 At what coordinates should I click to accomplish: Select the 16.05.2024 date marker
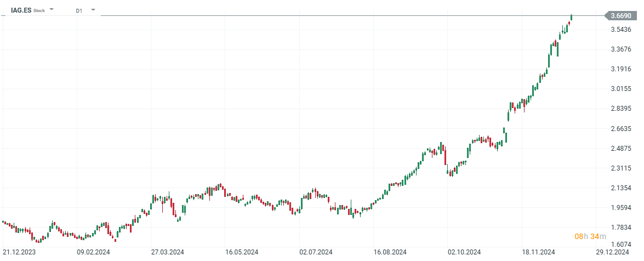point(242,252)
